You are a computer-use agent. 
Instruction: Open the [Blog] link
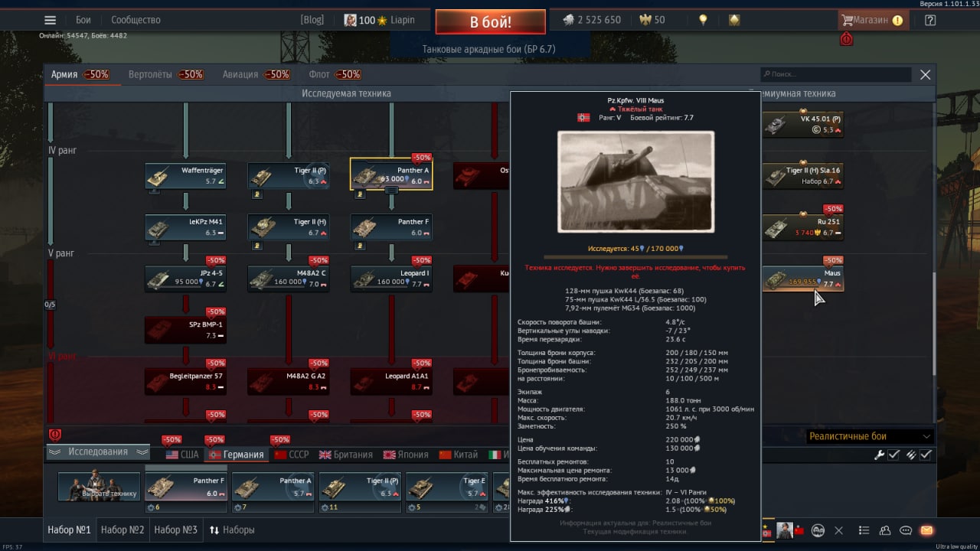pyautogui.click(x=312, y=20)
